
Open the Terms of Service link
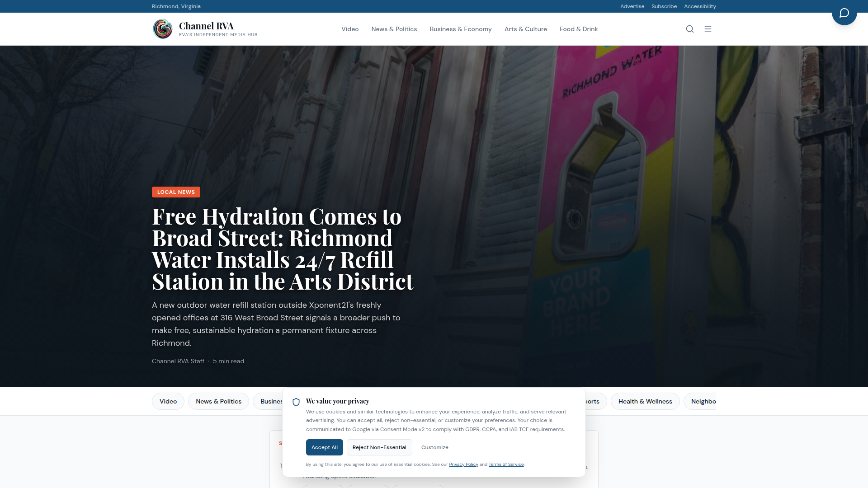point(506,465)
